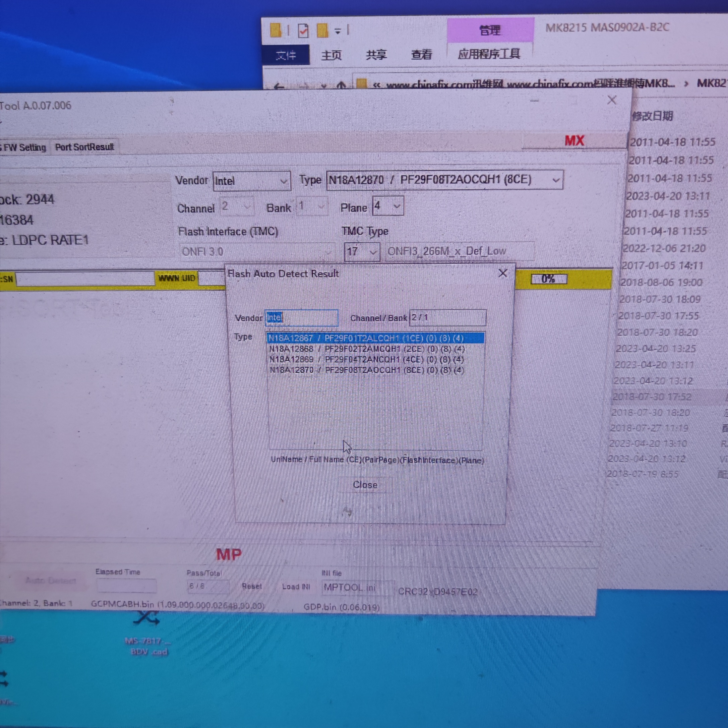Viewport: 728px width, 728px height.
Task: Click the Channel / Bank field showing 2 / 1
Action: [x=448, y=318]
